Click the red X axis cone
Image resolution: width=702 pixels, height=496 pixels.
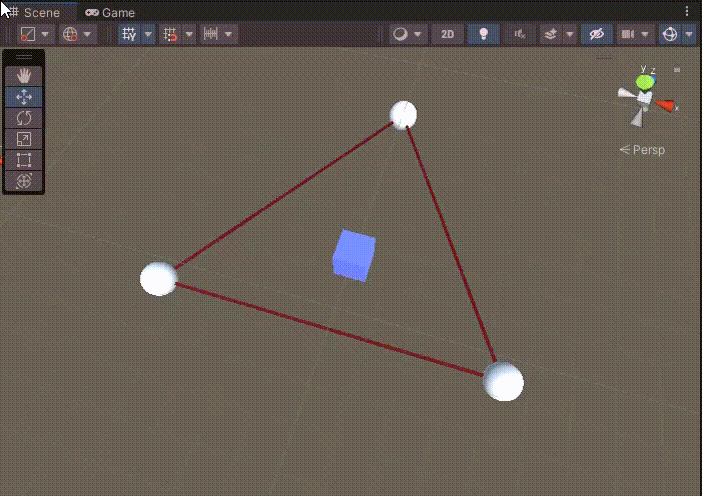coord(664,106)
